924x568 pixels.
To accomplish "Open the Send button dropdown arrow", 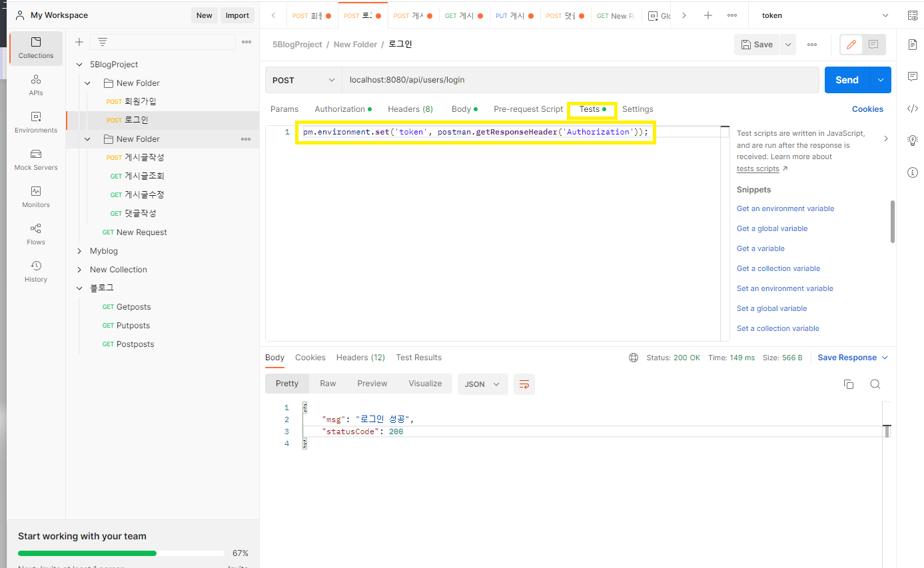I will (881, 80).
